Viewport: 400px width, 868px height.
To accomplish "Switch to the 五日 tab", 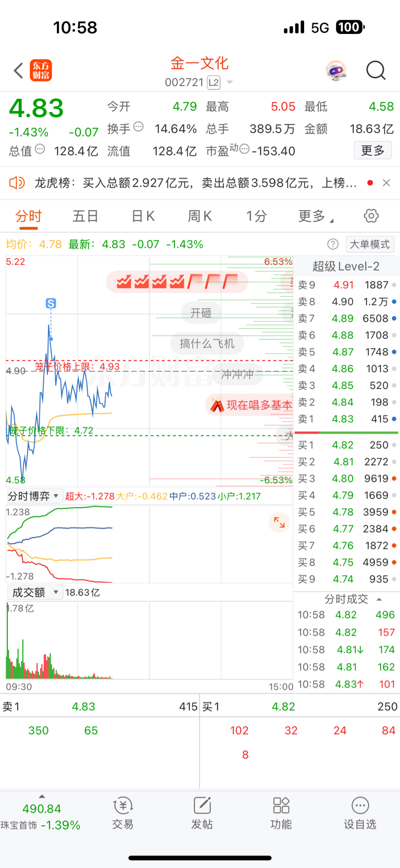I will pos(85,216).
